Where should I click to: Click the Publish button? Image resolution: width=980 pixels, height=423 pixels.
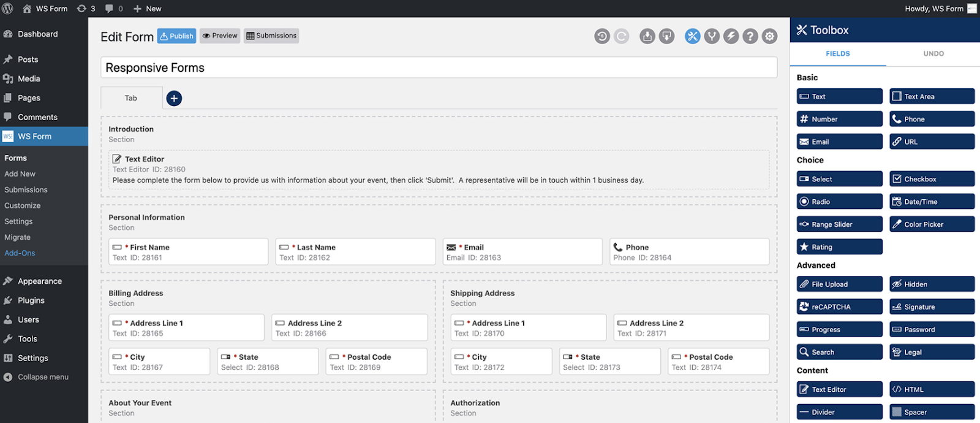tap(176, 36)
